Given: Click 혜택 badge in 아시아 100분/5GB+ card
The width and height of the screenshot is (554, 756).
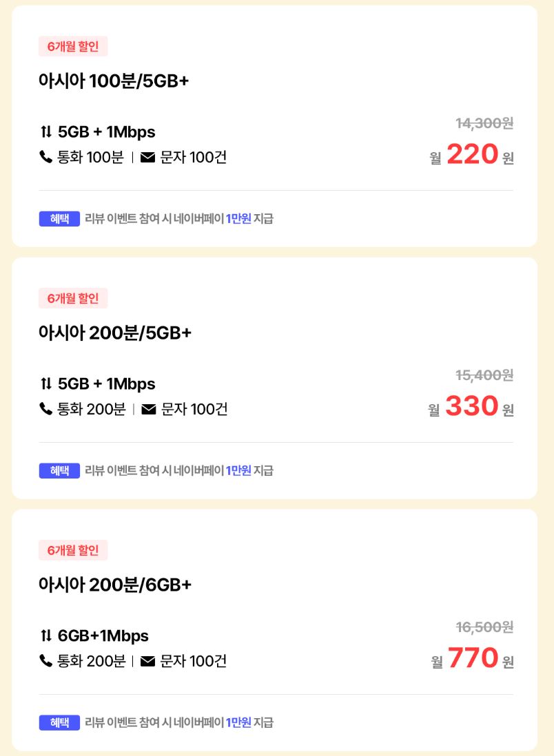Looking at the screenshot, I should point(59,219).
